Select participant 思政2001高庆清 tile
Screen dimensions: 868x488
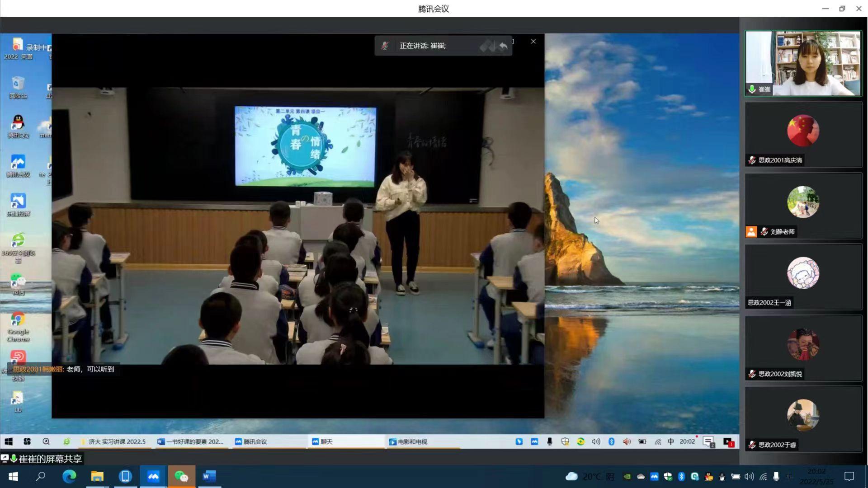803,135
